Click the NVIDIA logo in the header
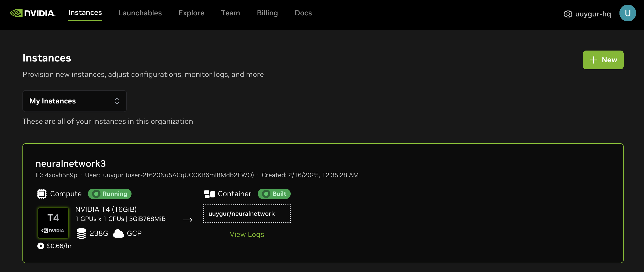Screen dimensions: 644x272 coord(33,13)
